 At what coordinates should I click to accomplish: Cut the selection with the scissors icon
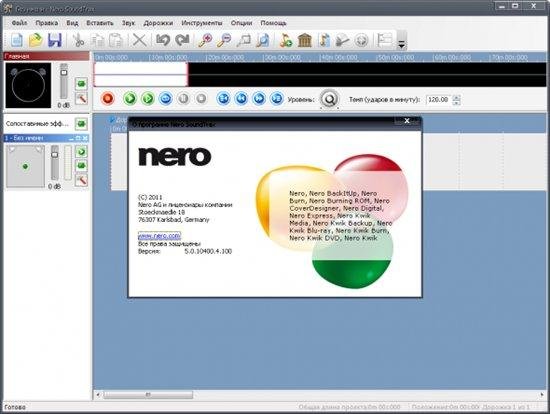pyautogui.click(x=78, y=40)
